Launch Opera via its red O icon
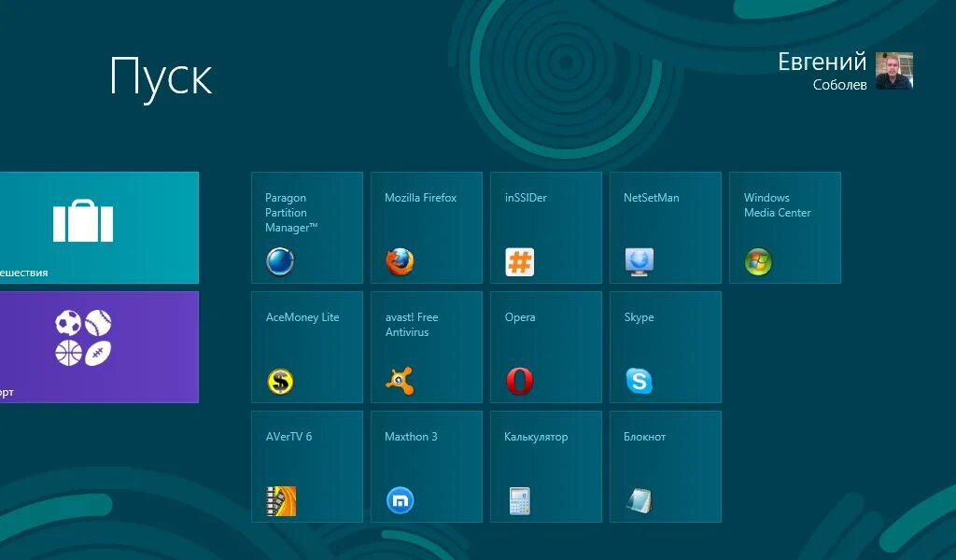Viewport: 956px width, 560px height. point(519,382)
